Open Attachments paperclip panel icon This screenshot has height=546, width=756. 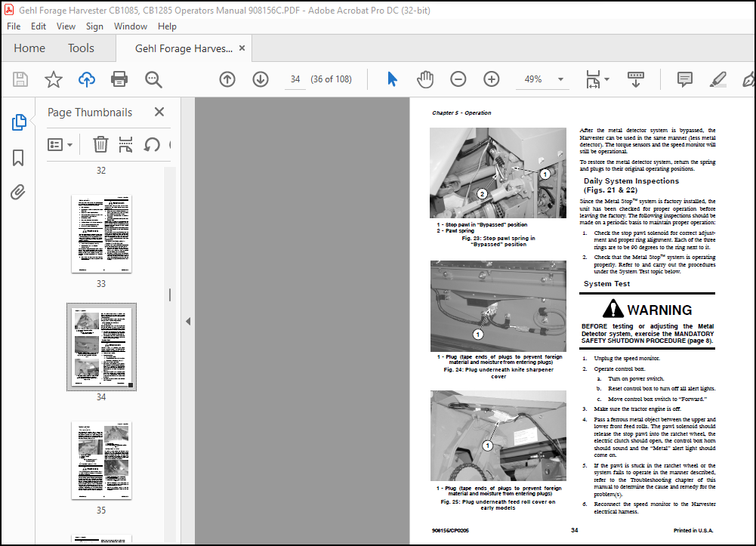18,193
